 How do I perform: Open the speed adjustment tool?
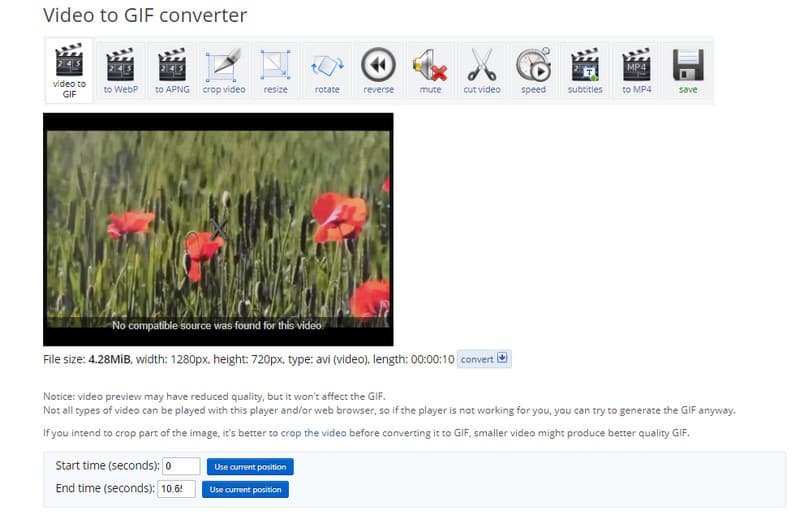pos(533,70)
